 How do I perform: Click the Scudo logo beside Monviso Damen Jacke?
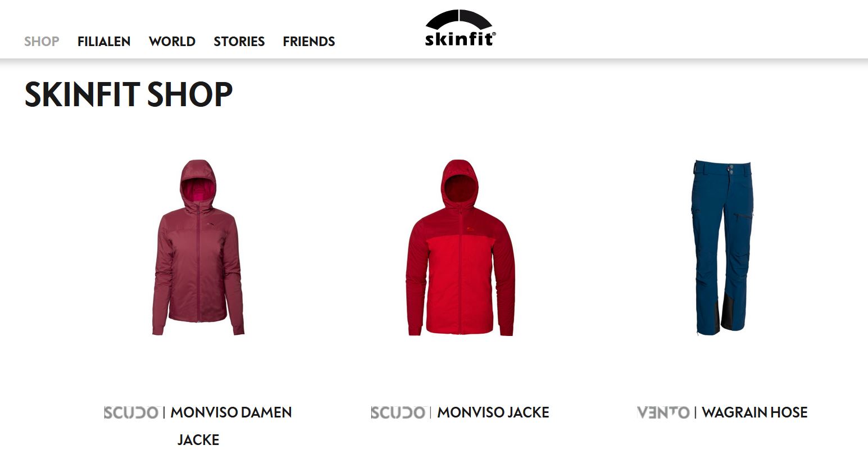pos(131,412)
